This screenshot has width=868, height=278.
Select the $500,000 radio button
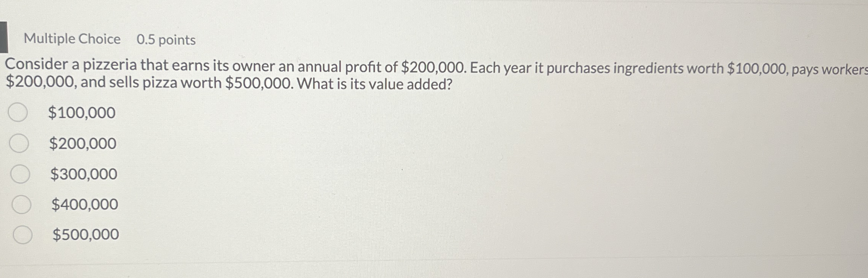pyautogui.click(x=23, y=235)
